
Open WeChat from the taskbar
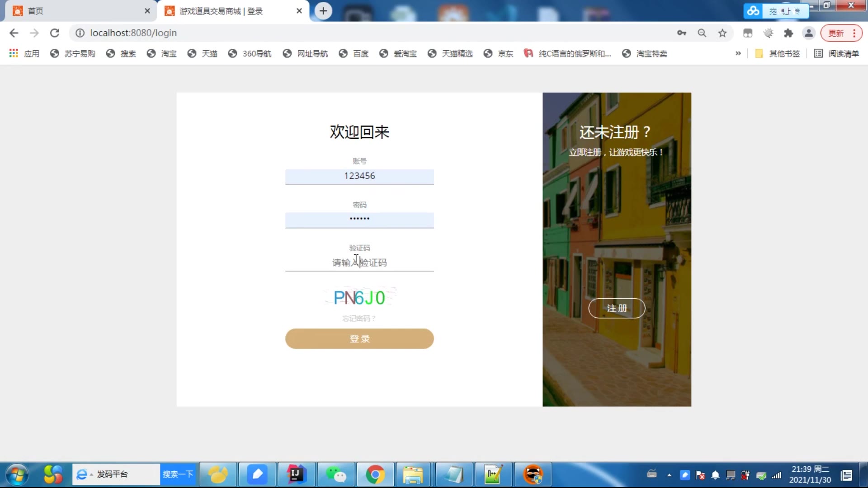point(336,474)
